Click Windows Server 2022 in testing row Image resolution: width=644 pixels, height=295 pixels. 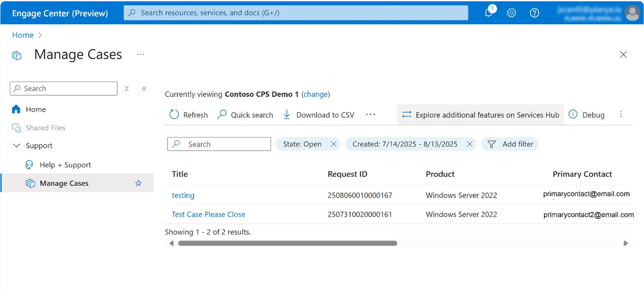click(461, 195)
